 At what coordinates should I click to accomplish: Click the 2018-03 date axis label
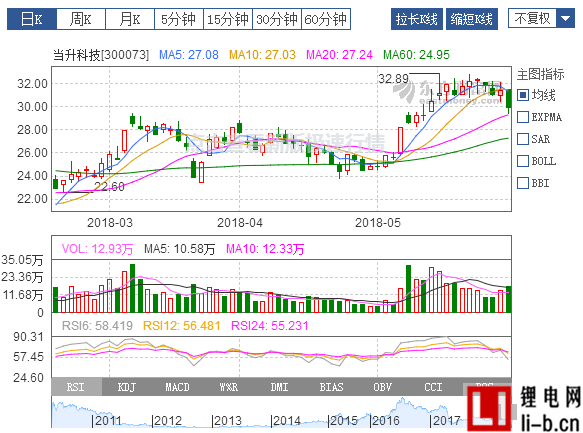click(110, 223)
